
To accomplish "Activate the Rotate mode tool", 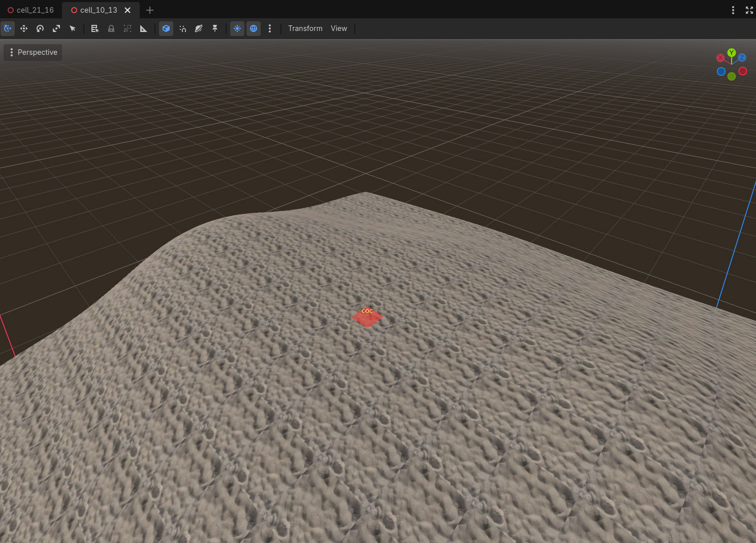I will pyautogui.click(x=40, y=28).
